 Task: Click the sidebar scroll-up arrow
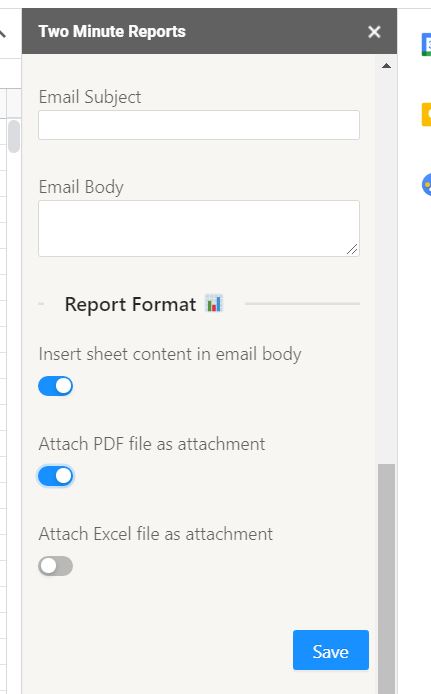click(x=386, y=66)
